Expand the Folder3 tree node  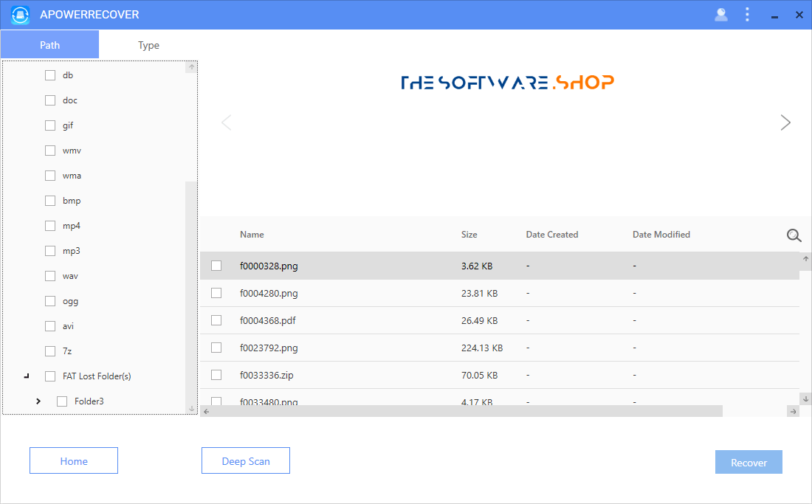coord(38,401)
